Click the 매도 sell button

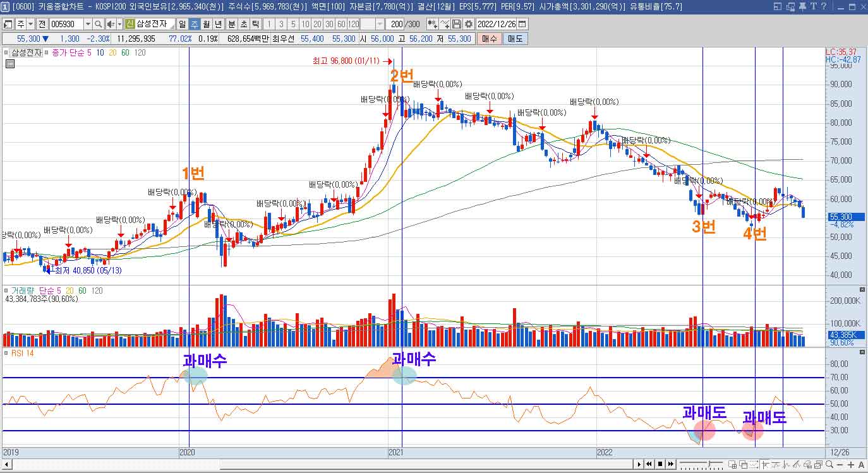(x=515, y=39)
